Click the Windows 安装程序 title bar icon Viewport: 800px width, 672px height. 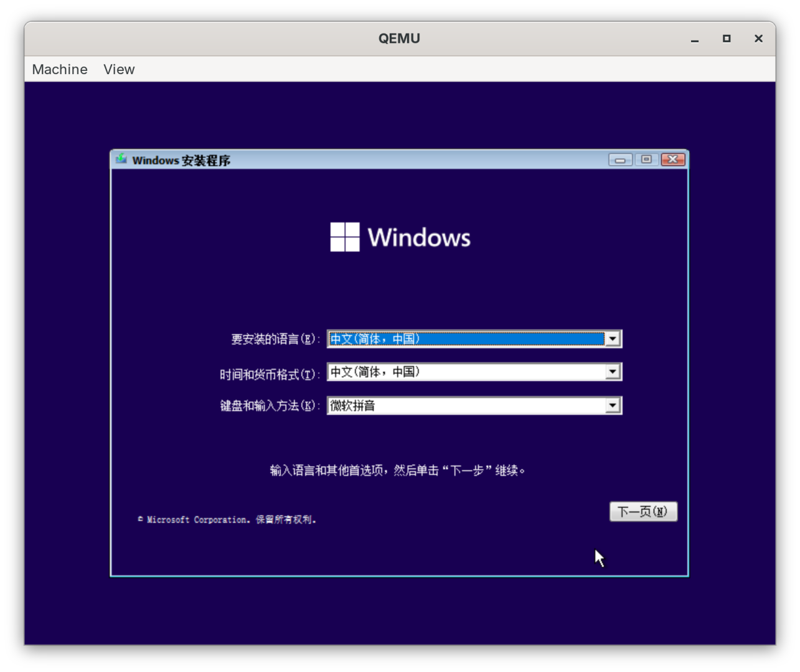121,160
